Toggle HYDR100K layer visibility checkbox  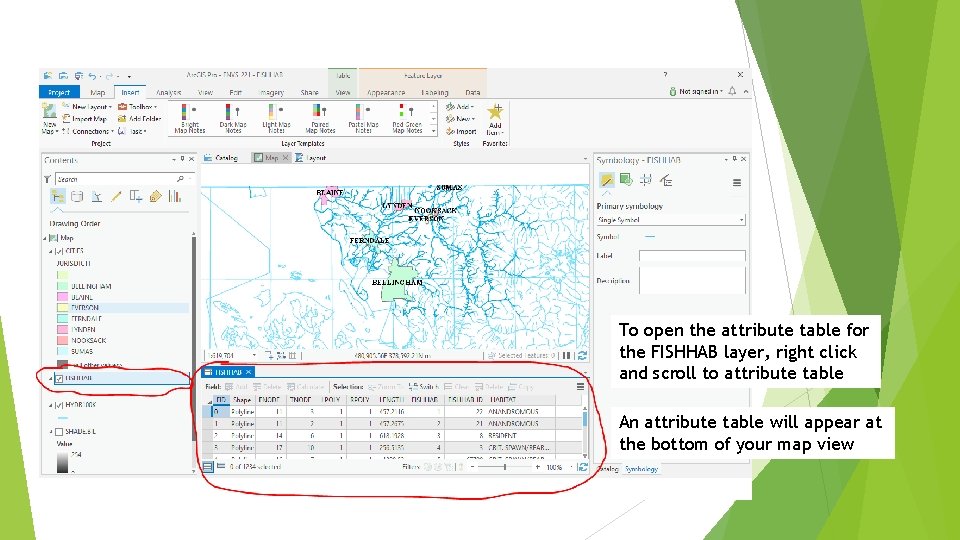[x=59, y=405]
